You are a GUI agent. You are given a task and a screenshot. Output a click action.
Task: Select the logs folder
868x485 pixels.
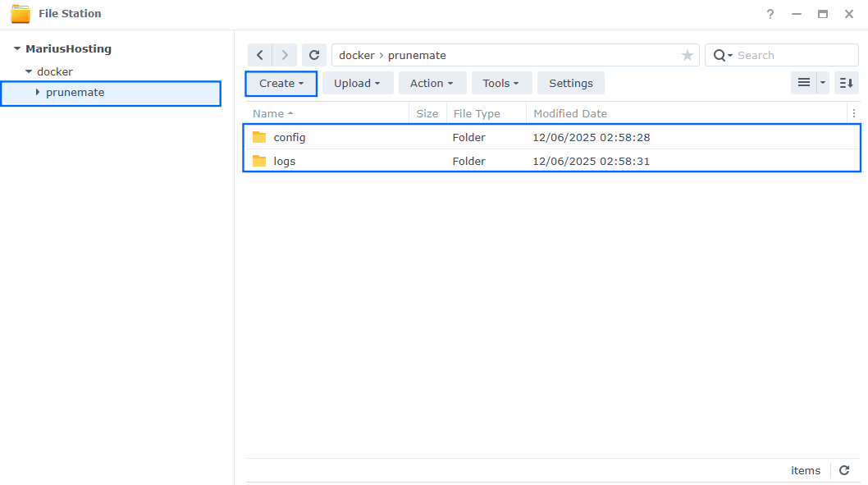284,161
